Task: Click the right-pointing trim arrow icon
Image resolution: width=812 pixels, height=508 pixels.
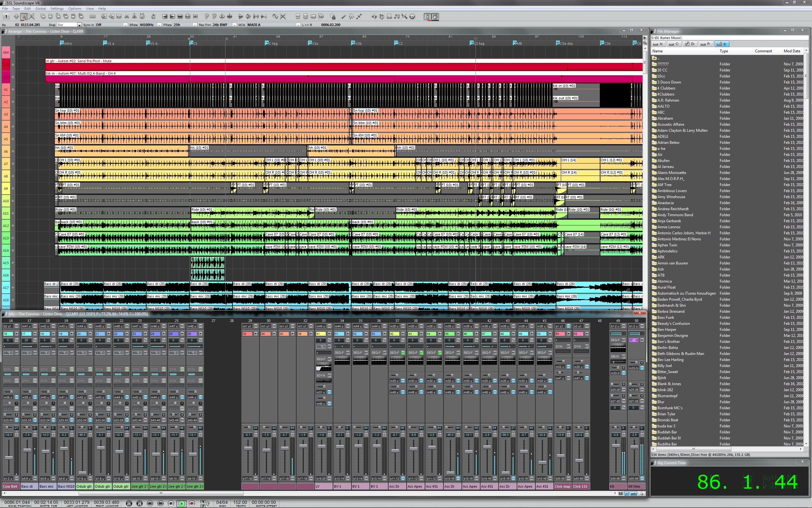Action: [172, 17]
